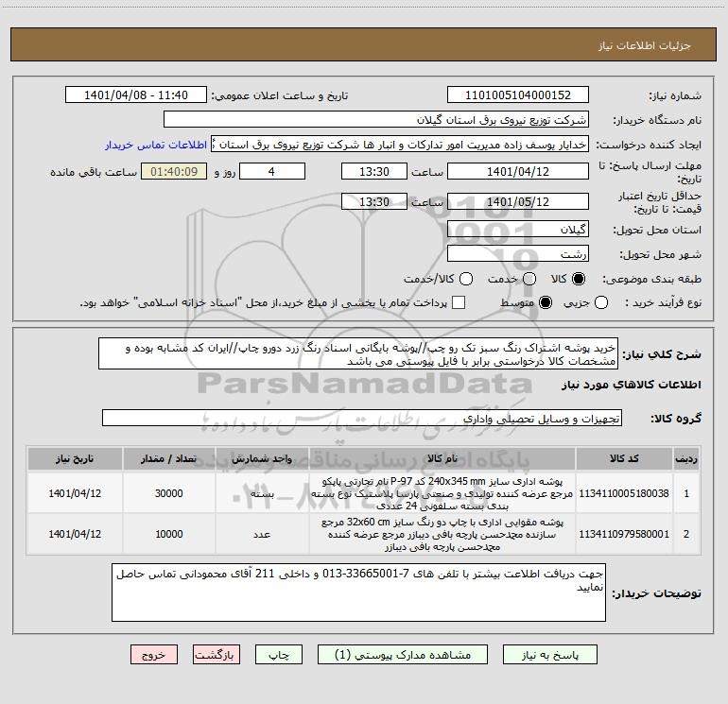Click the پاسخ به نیاز button
This screenshot has height=704, width=728.
(x=550, y=654)
